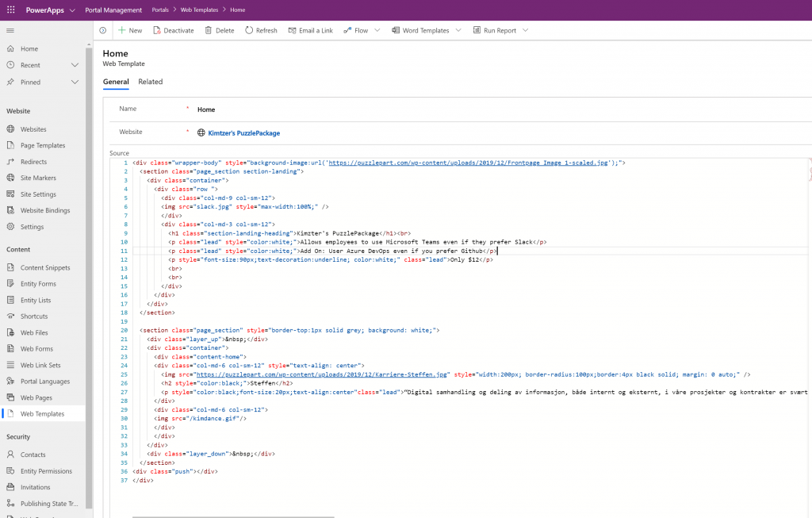Click the Site Settings icon
This screenshot has height=518, width=812.
pos(10,194)
